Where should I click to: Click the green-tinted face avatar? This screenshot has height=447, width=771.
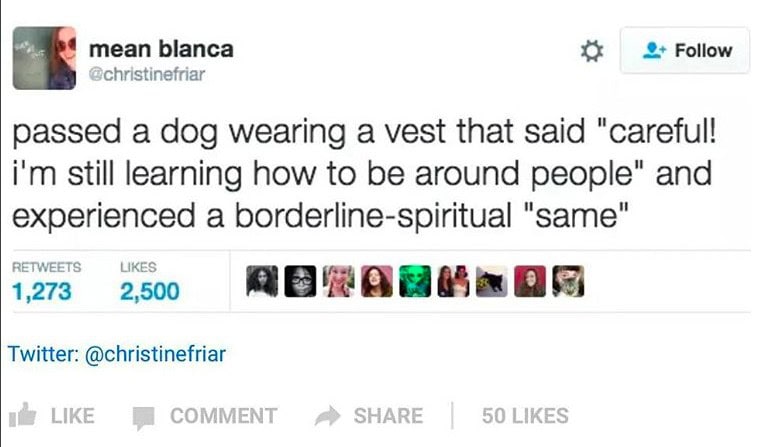tap(415, 281)
